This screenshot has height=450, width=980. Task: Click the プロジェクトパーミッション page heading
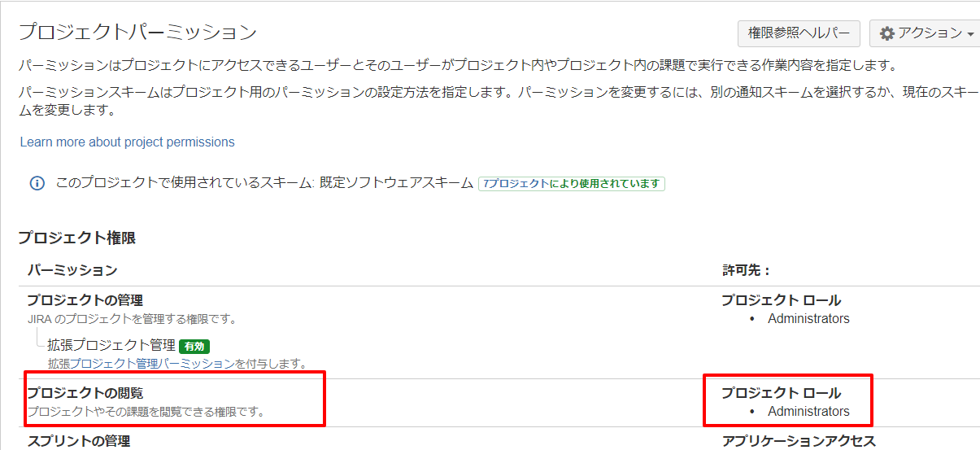coord(137,33)
